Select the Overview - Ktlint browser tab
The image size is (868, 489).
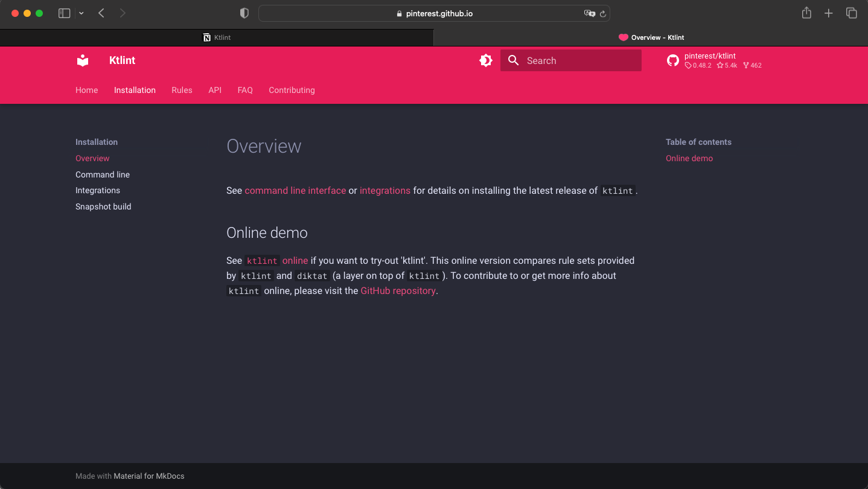coord(651,37)
